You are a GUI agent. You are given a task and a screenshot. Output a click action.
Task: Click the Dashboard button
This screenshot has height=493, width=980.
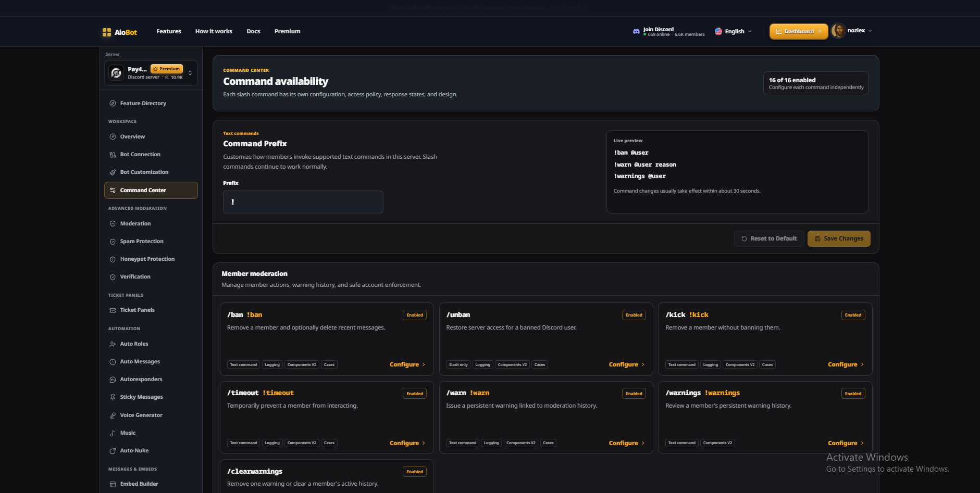[x=799, y=31]
